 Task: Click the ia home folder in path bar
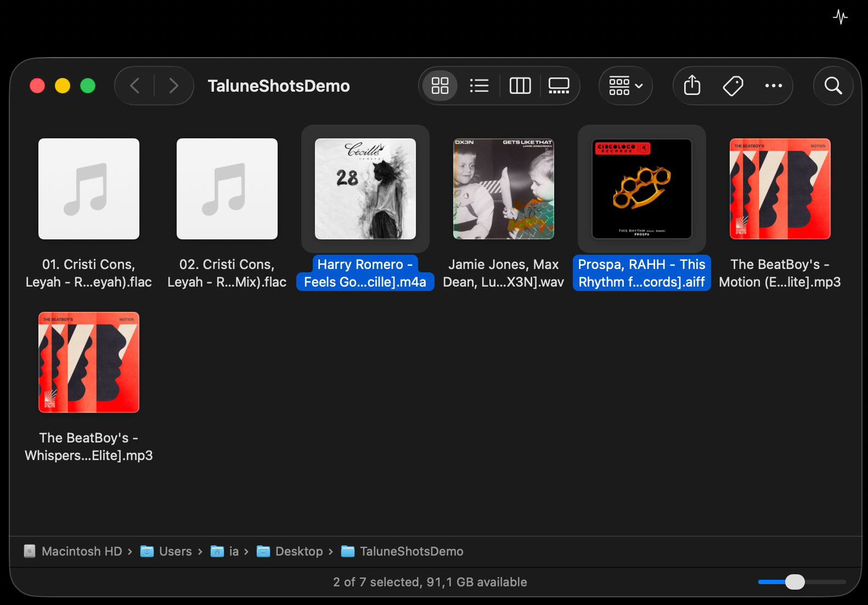225,551
